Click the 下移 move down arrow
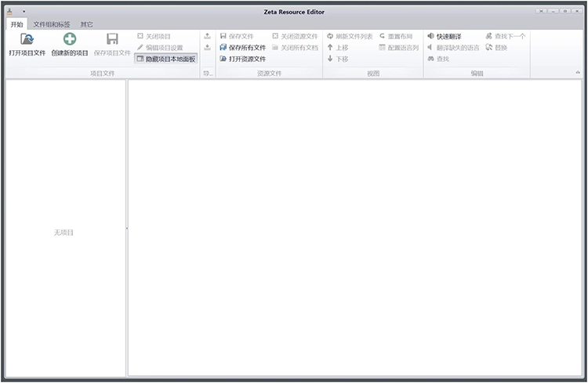This screenshot has width=588, height=383. coord(331,59)
